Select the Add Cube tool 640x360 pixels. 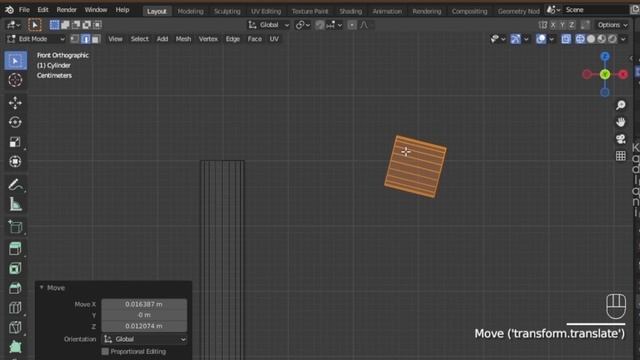[16, 227]
